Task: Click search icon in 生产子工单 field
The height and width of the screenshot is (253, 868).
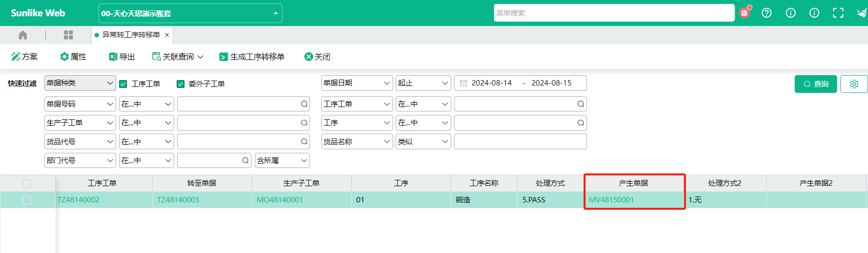Action: click(x=304, y=123)
